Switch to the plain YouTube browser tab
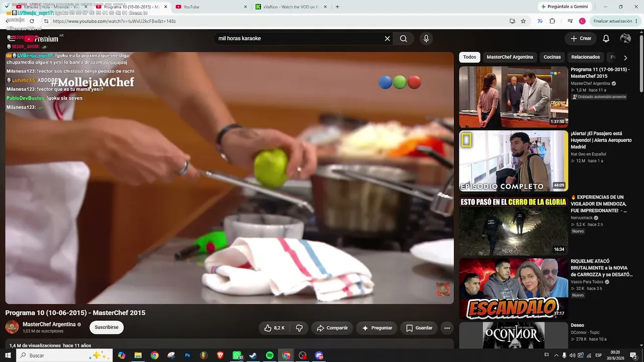The image size is (644, 362). pyautogui.click(x=211, y=7)
